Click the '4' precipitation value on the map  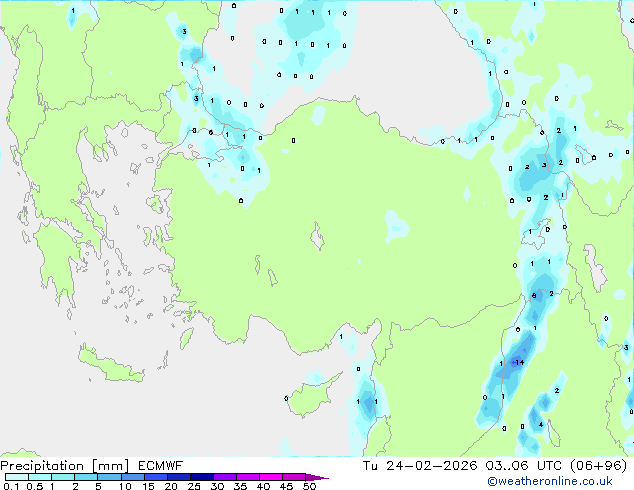541,425
